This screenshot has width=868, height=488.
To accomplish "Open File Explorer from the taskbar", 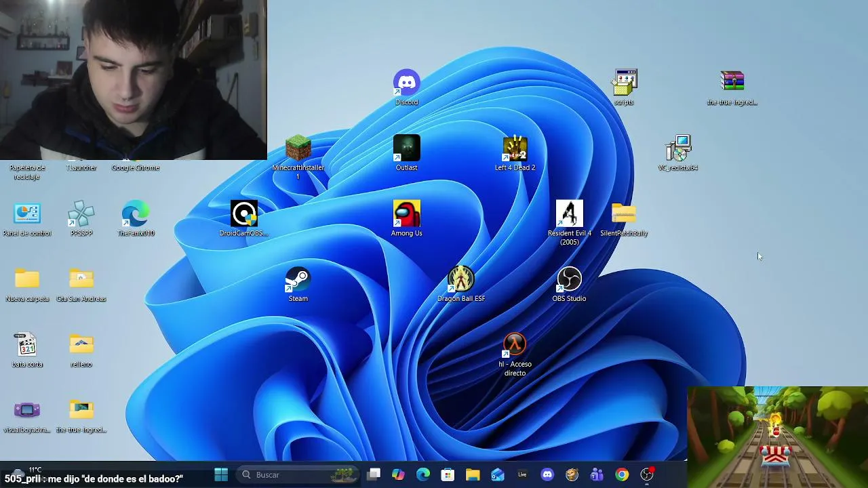I will pyautogui.click(x=473, y=474).
